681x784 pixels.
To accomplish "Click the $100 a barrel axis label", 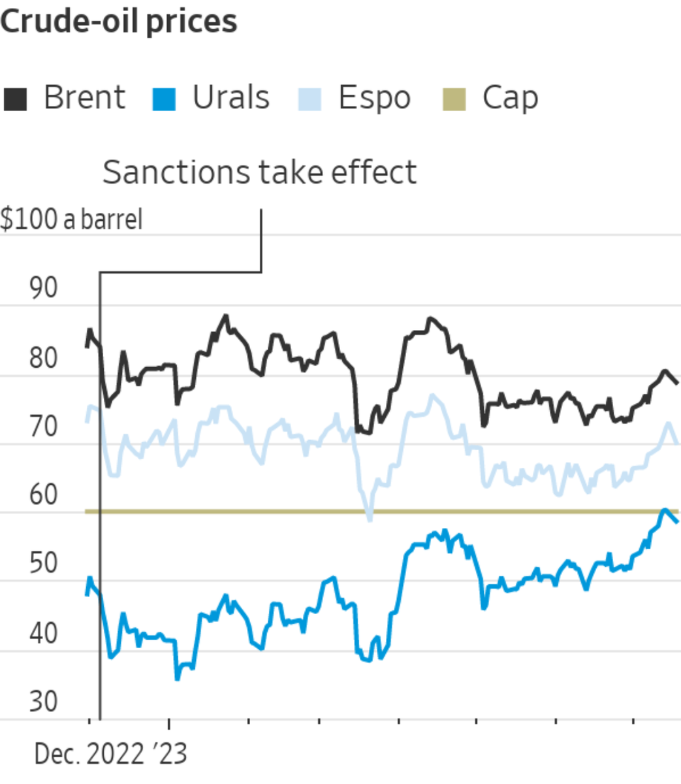I will 71,220.
